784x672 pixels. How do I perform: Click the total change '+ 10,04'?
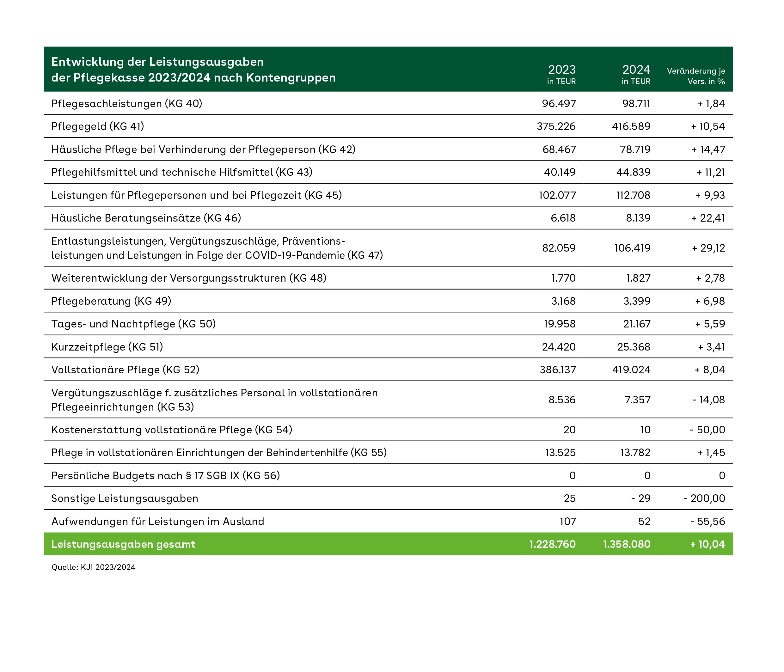(x=707, y=544)
